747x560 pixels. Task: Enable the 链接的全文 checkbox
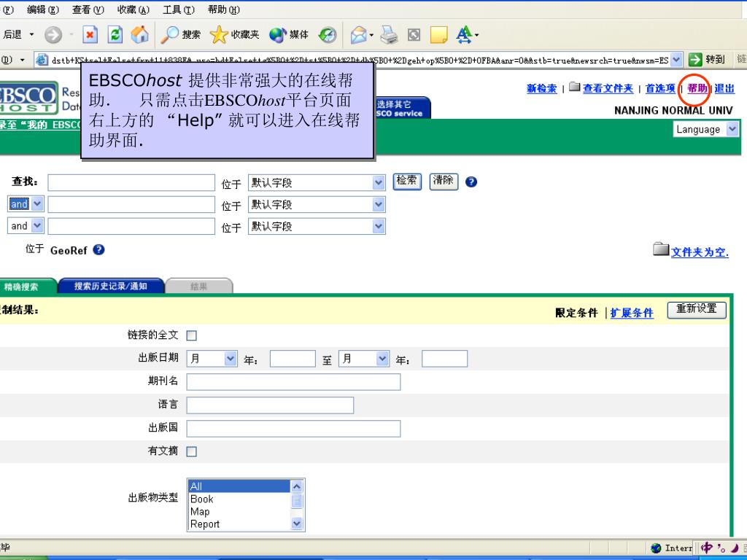coord(192,335)
